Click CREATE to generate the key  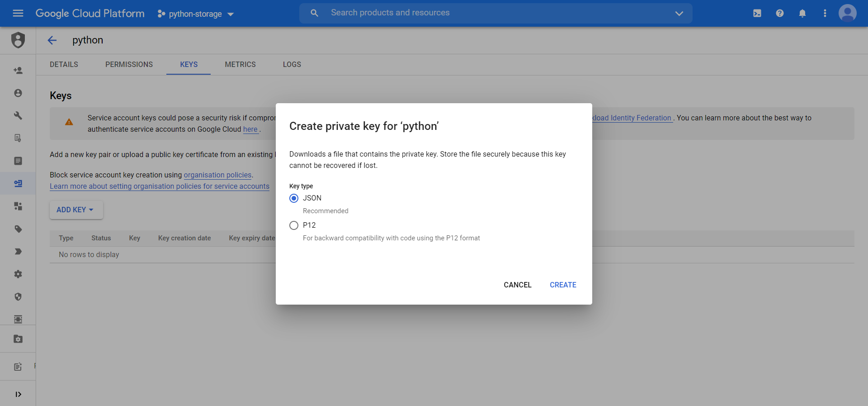point(563,285)
